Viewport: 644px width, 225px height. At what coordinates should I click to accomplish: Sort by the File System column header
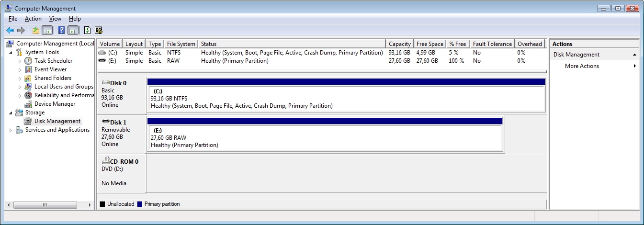point(181,44)
